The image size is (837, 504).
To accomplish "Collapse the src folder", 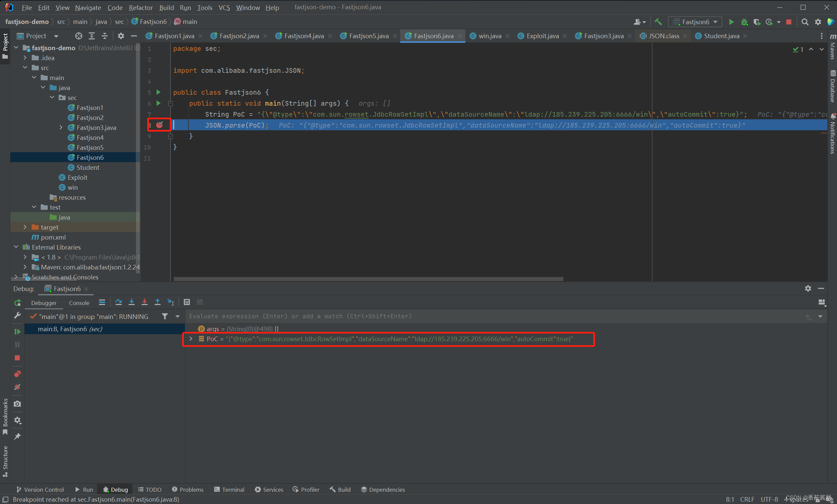I will pyautogui.click(x=25, y=67).
